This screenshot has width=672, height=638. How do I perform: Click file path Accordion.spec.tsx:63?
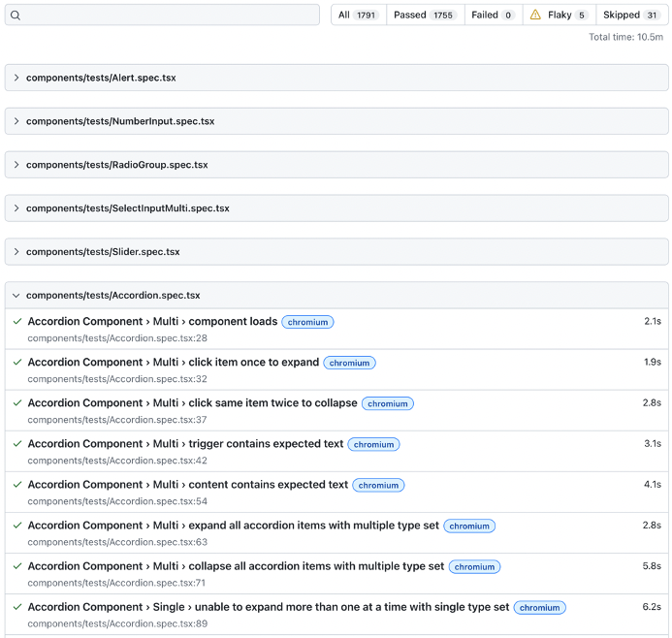117,542
